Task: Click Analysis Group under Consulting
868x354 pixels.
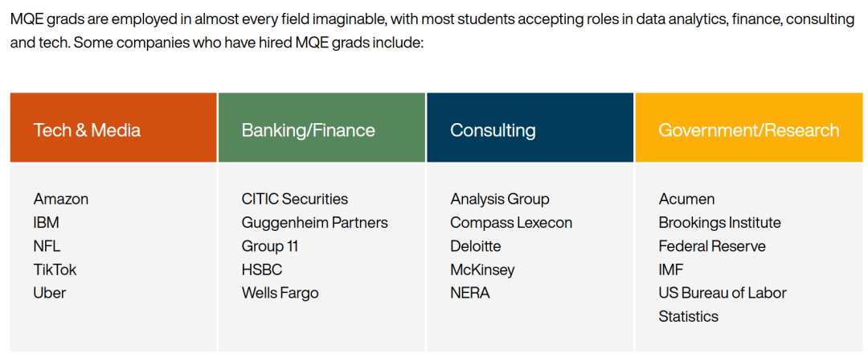Action: [500, 199]
